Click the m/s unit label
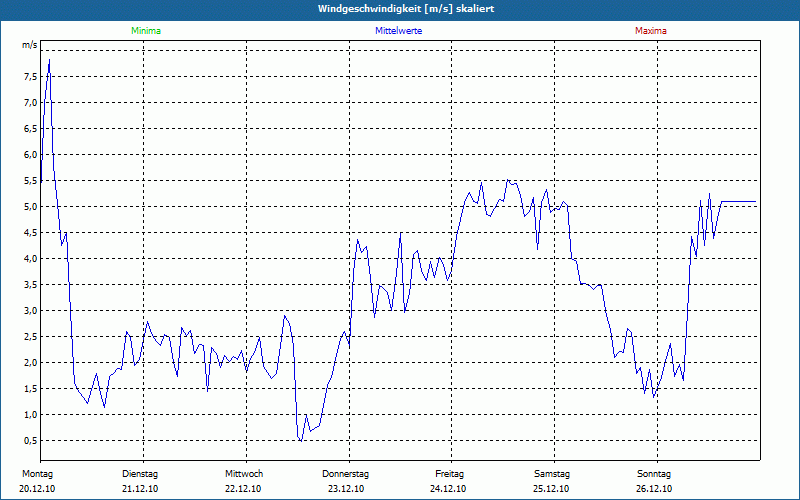 30,45
